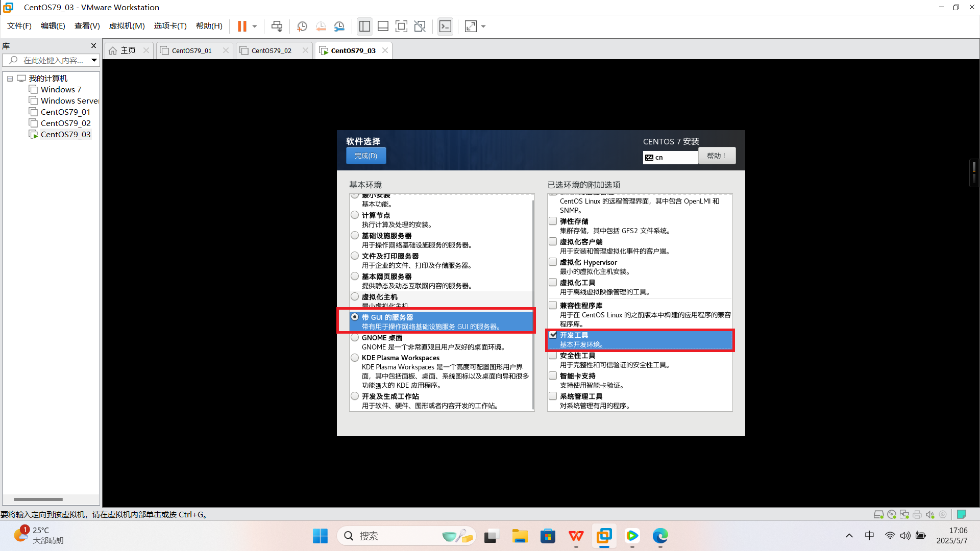Close the CentOS79_03 tab

385,50
